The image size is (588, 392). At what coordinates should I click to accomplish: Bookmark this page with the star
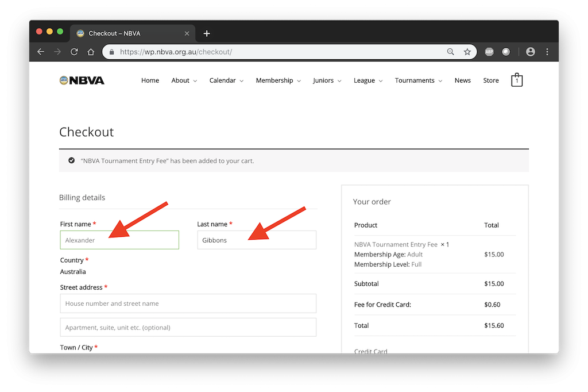467,52
